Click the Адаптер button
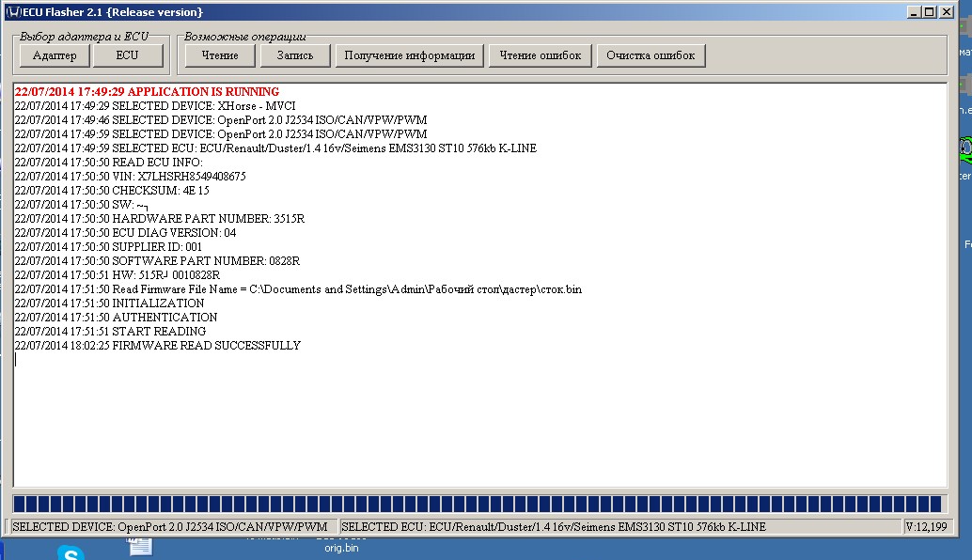The width and height of the screenshot is (972, 560). pos(55,55)
